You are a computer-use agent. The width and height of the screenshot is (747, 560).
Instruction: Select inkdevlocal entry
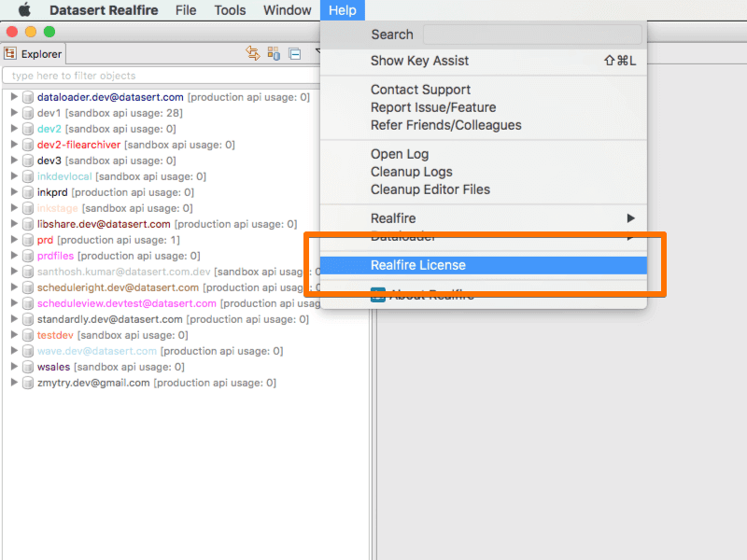click(121, 176)
